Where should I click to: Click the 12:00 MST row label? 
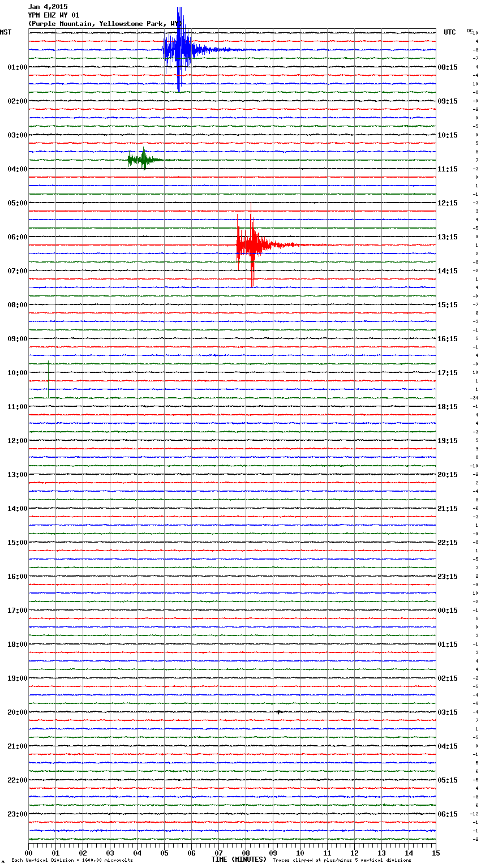click(18, 440)
